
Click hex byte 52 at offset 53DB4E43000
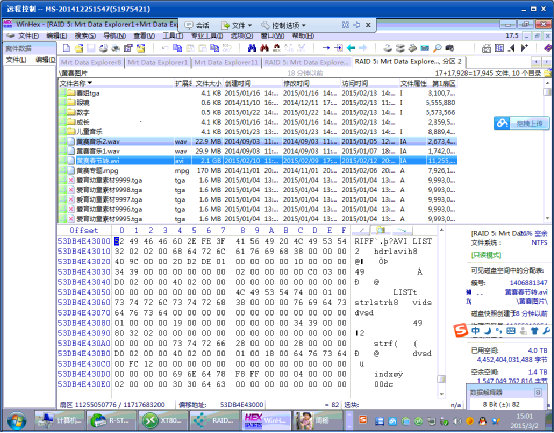119,241
